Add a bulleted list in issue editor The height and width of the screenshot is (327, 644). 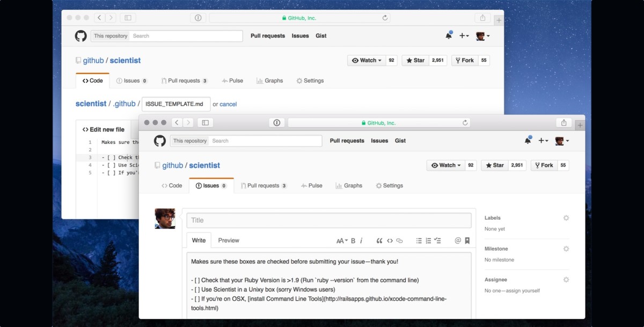point(419,241)
